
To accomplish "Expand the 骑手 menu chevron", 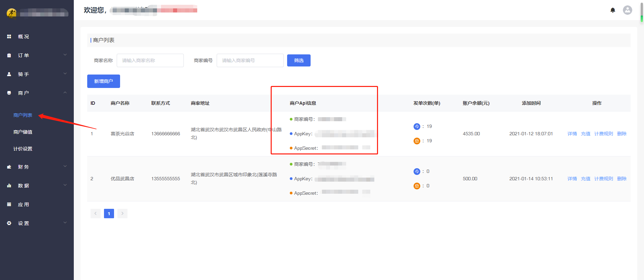I will (x=65, y=74).
